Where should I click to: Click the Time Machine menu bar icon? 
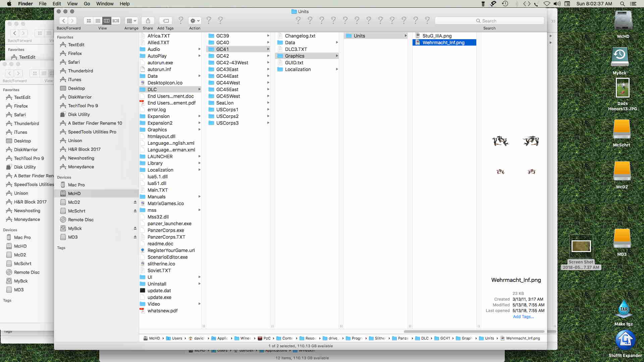(x=505, y=4)
